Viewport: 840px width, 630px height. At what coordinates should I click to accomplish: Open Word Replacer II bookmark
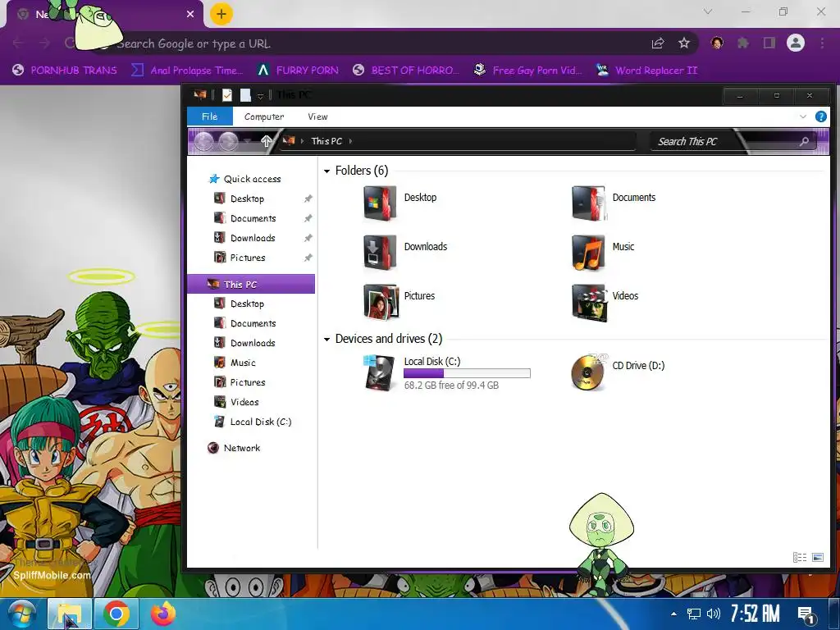pos(646,71)
